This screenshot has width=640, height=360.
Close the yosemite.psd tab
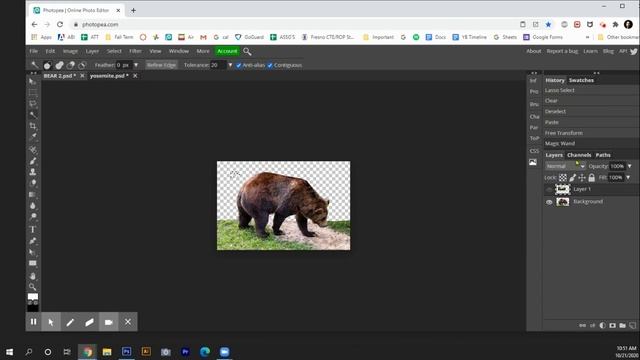[x=135, y=76]
